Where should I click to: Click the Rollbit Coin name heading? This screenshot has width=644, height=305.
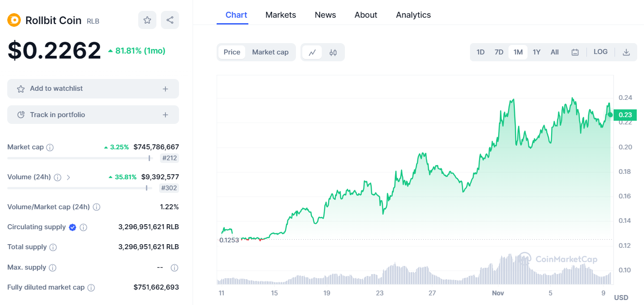[x=53, y=20]
